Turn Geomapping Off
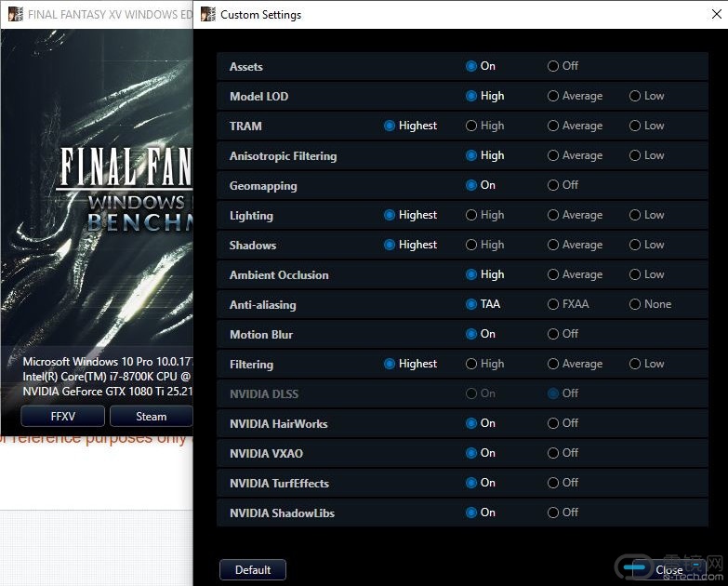Viewport: 728px width, 586px height. coord(553,185)
